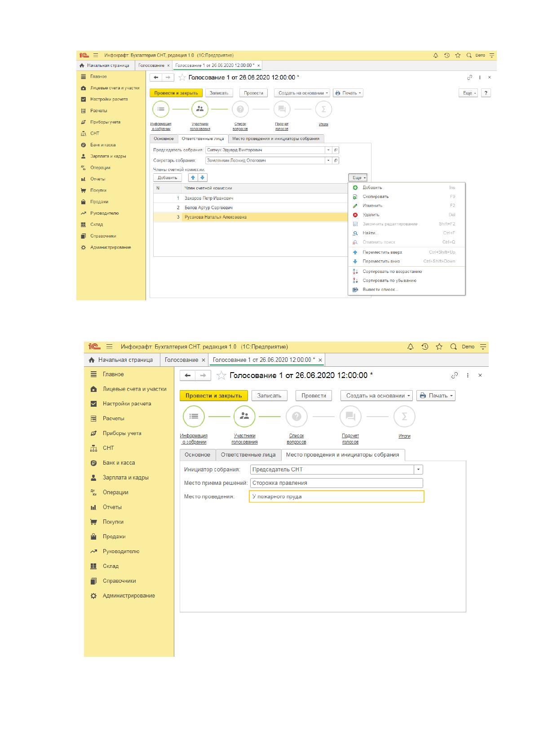This screenshot has width=535, height=756.
Task: Click Провести и закрыть in lower screenshot
Action: click(214, 396)
